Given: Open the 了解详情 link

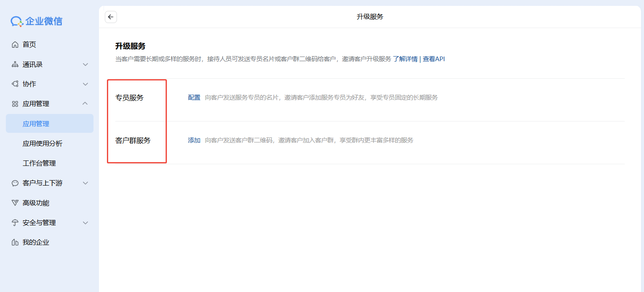Looking at the screenshot, I should (405, 59).
